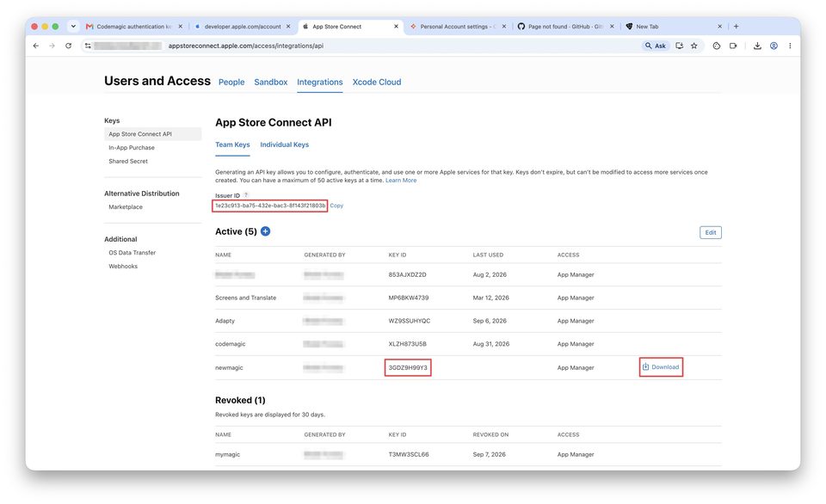Open the People section
This screenshot has width=826, height=504.
click(x=231, y=83)
